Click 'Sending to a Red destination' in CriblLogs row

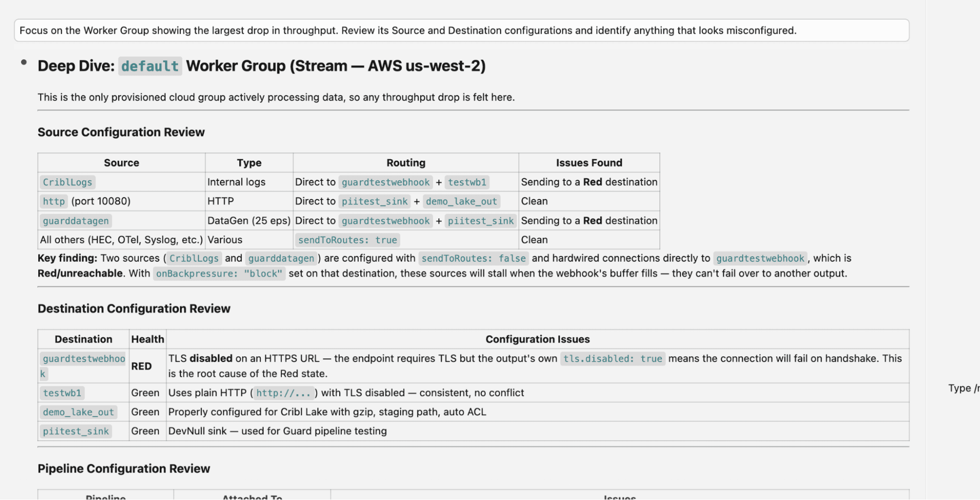tap(589, 182)
